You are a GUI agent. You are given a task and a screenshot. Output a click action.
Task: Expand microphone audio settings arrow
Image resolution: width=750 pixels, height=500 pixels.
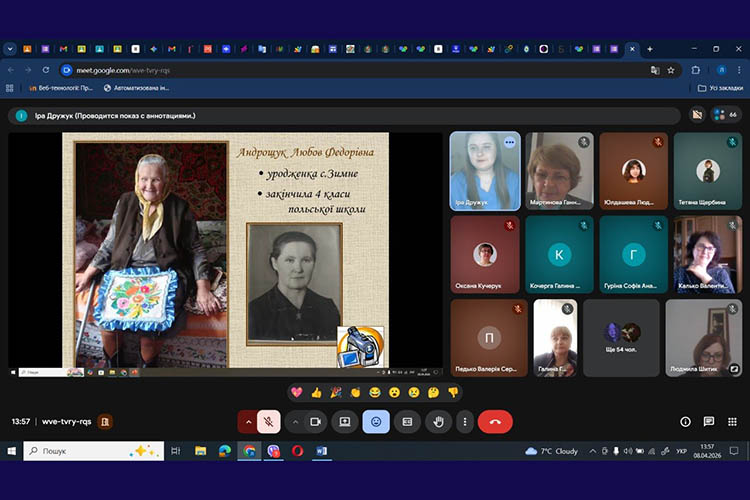tap(247, 422)
